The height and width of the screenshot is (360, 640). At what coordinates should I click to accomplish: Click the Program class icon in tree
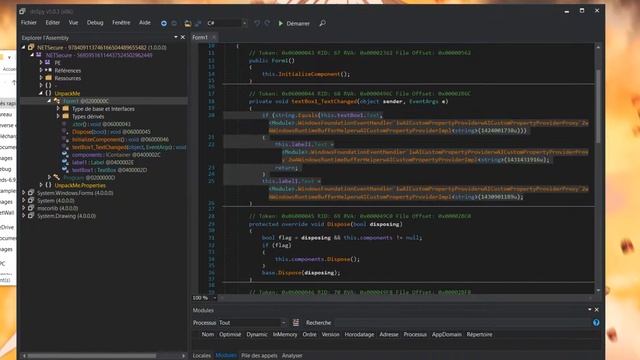coord(57,178)
